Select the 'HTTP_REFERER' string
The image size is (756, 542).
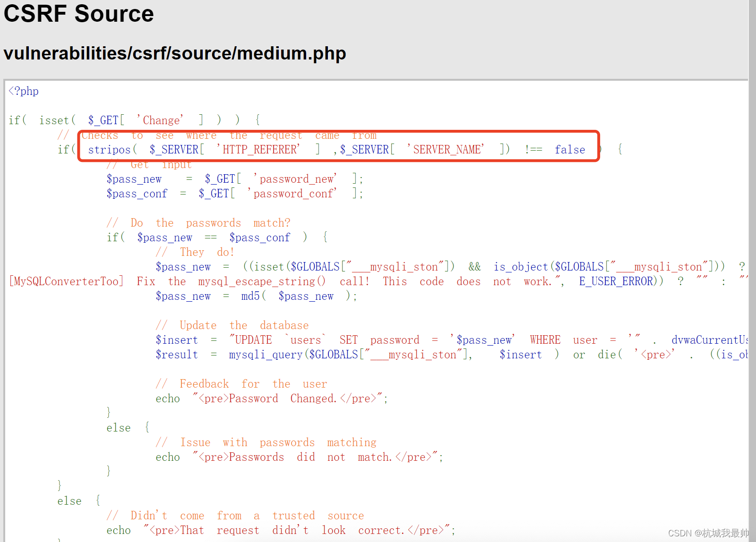click(258, 150)
